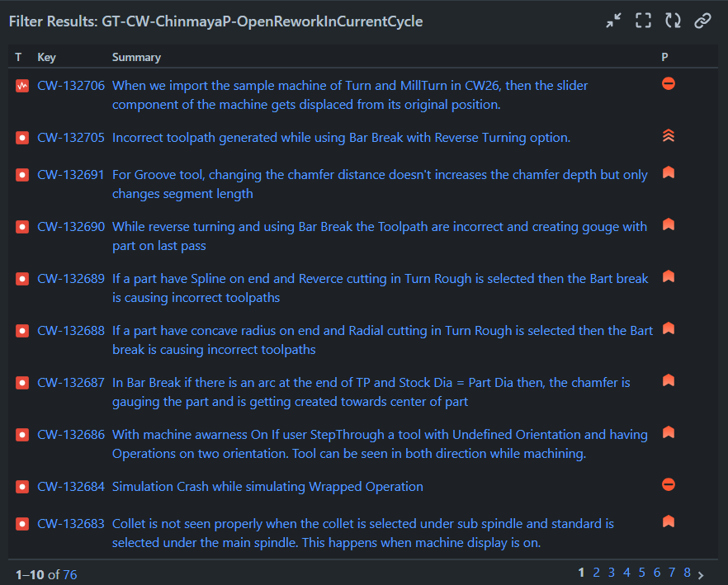Sort results by the Key column
Viewport: 728px width, 585px height.
coord(46,57)
